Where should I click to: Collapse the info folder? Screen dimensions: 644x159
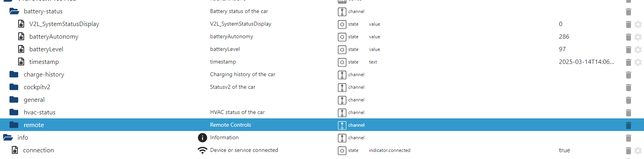(8, 138)
